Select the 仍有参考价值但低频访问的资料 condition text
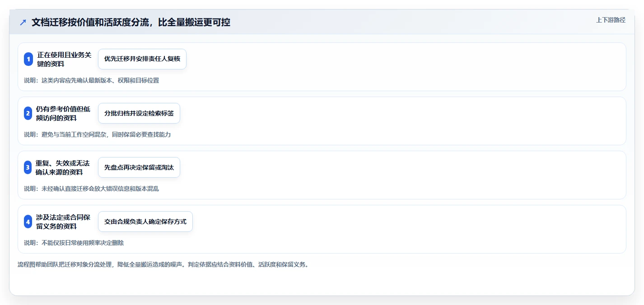 point(63,113)
